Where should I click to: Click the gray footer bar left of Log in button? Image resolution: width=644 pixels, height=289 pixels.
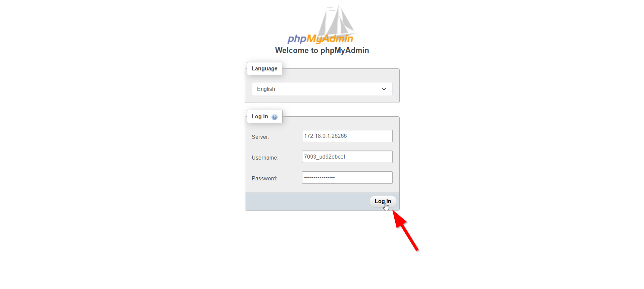pos(307,201)
